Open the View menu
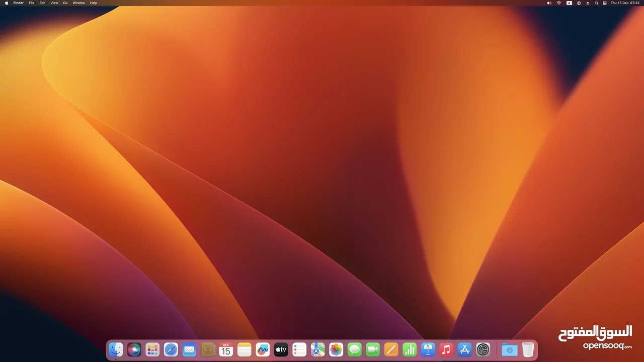644x362 pixels. tap(54, 3)
